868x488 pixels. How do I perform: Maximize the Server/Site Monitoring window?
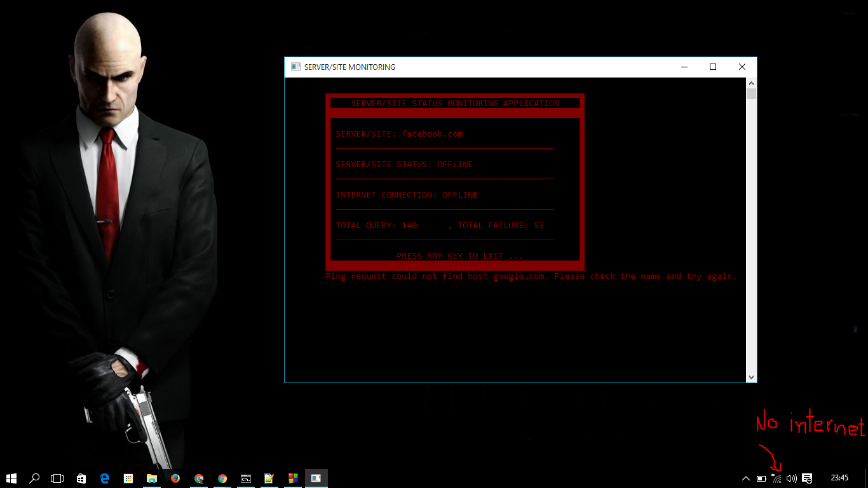point(713,67)
